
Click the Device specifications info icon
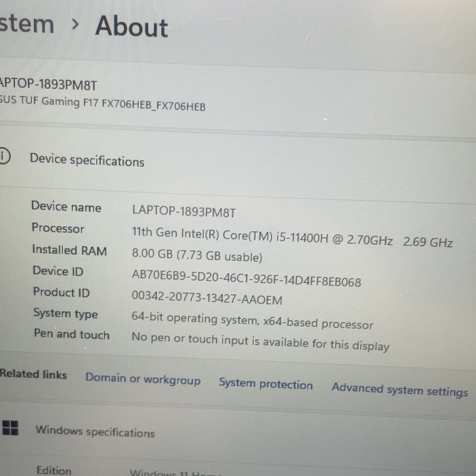4,156
